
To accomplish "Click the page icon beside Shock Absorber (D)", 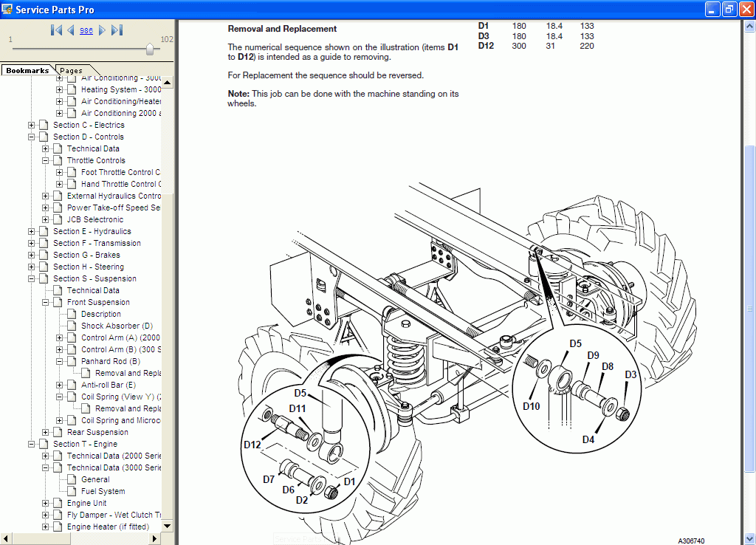I will click(72, 326).
